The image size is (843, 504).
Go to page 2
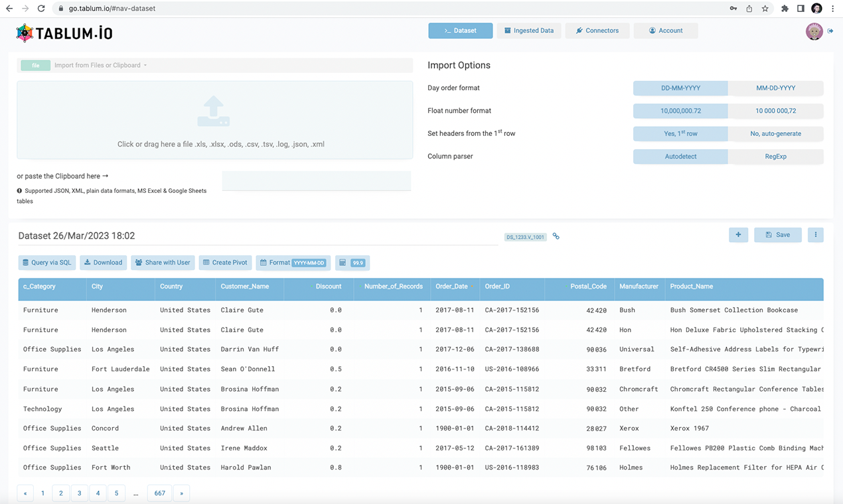pyautogui.click(x=61, y=493)
